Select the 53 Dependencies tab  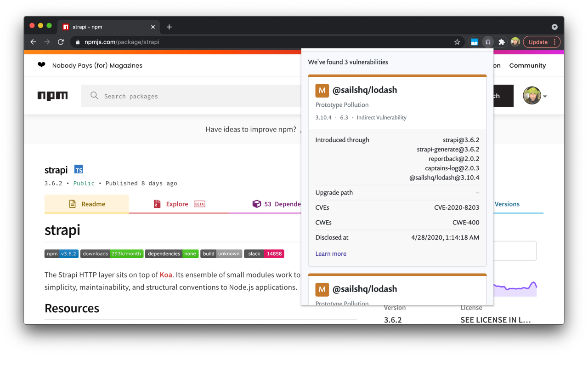tap(276, 204)
